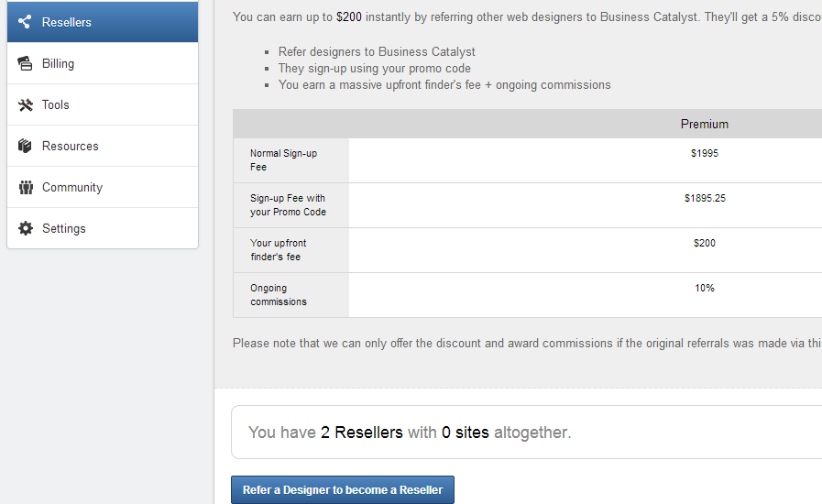Screen dimensions: 822x504
Task: Click the "2 Resellers" count text
Action: coord(362,432)
